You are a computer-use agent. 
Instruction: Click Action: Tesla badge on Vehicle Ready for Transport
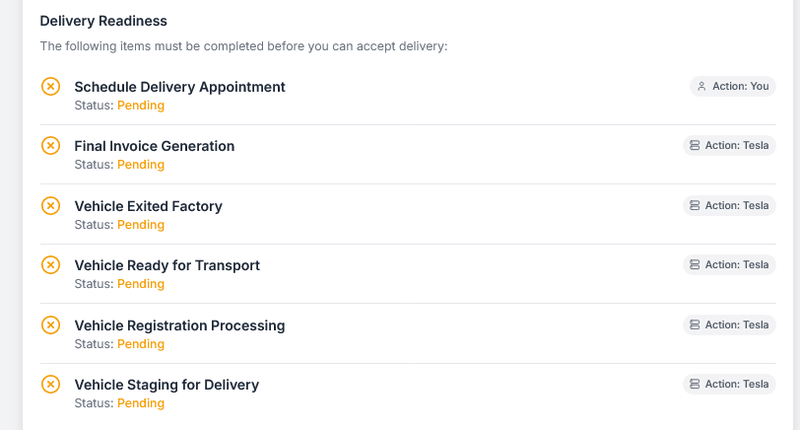click(x=729, y=265)
